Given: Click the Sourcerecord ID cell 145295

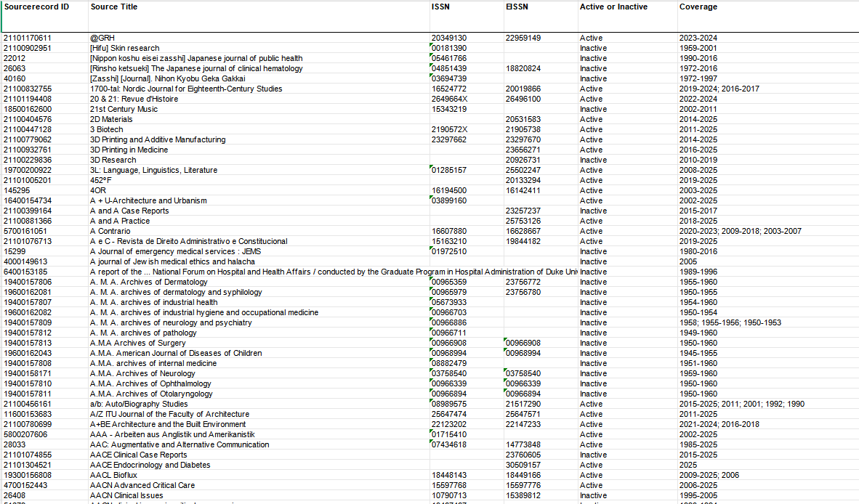Looking at the screenshot, I should [x=16, y=190].
